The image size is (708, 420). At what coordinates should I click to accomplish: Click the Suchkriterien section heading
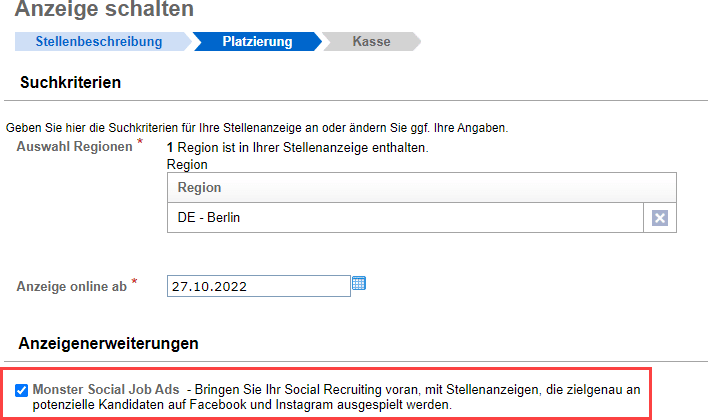coord(70,83)
